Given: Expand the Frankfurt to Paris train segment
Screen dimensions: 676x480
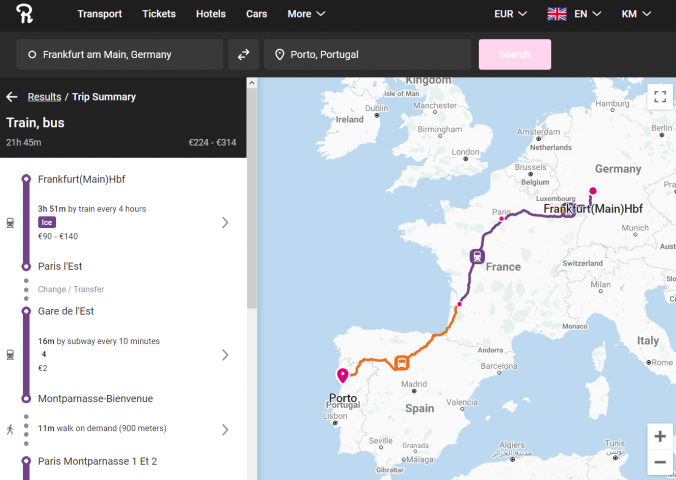Looking at the screenshot, I should 225,222.
